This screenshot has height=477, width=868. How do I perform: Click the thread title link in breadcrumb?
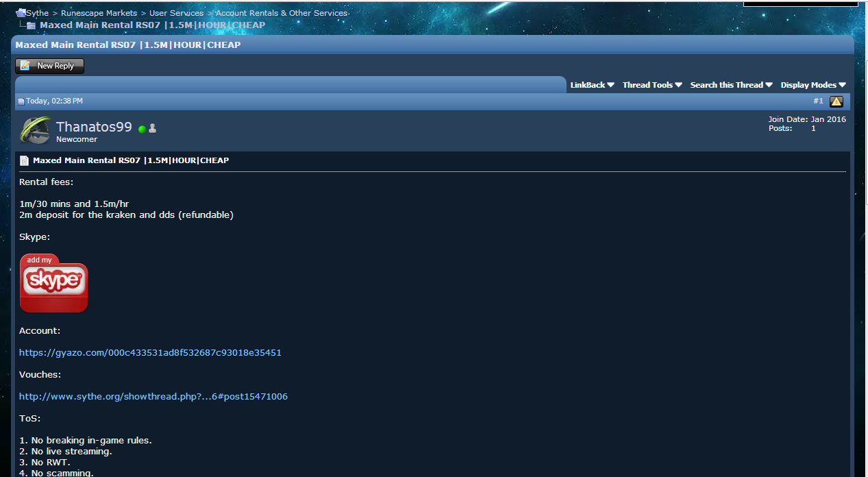pyautogui.click(x=153, y=25)
